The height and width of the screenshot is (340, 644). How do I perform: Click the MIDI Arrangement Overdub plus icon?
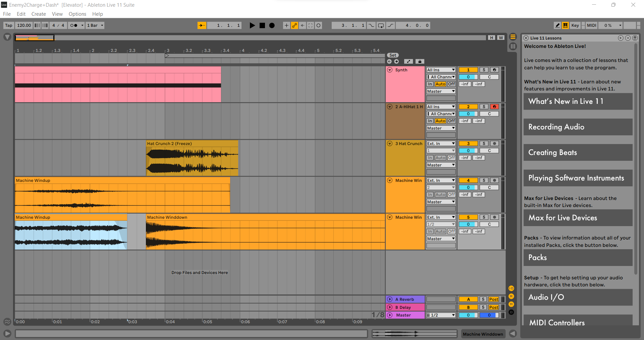coord(286,25)
